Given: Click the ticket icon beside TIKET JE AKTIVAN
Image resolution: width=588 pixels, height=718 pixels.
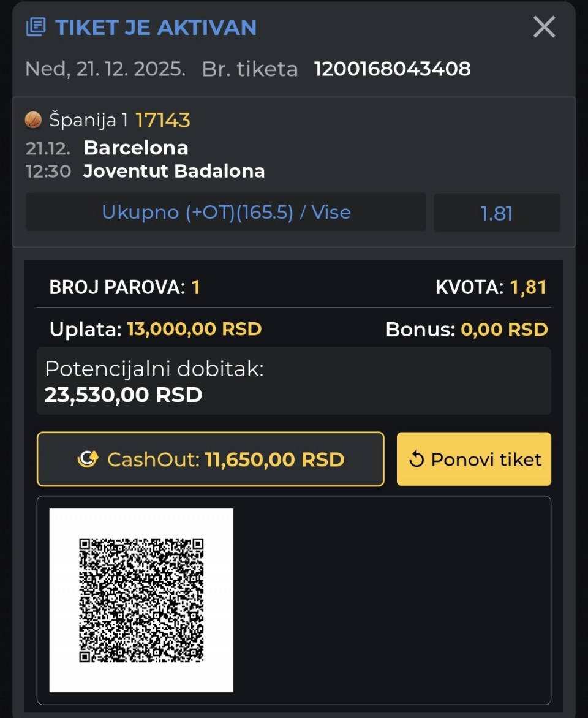Looking at the screenshot, I should 36,28.
